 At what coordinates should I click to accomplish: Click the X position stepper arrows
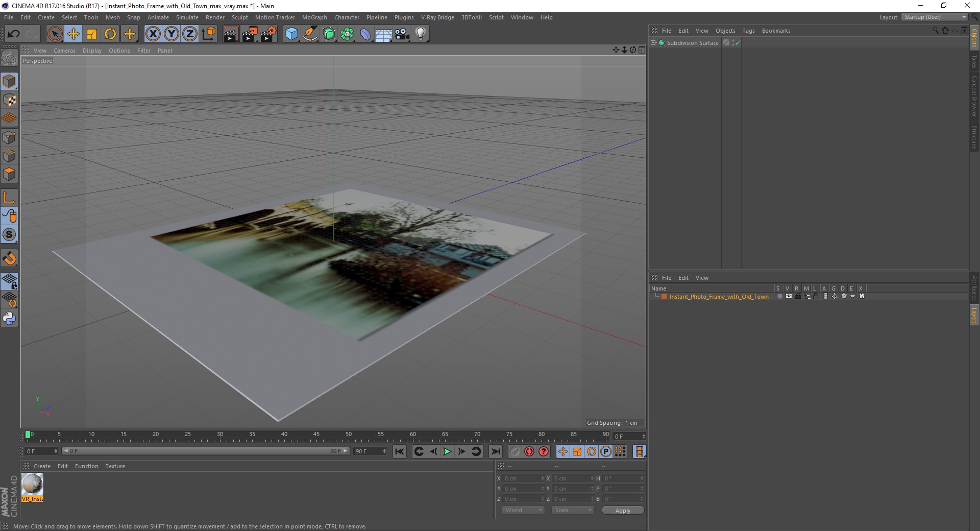[543, 478]
